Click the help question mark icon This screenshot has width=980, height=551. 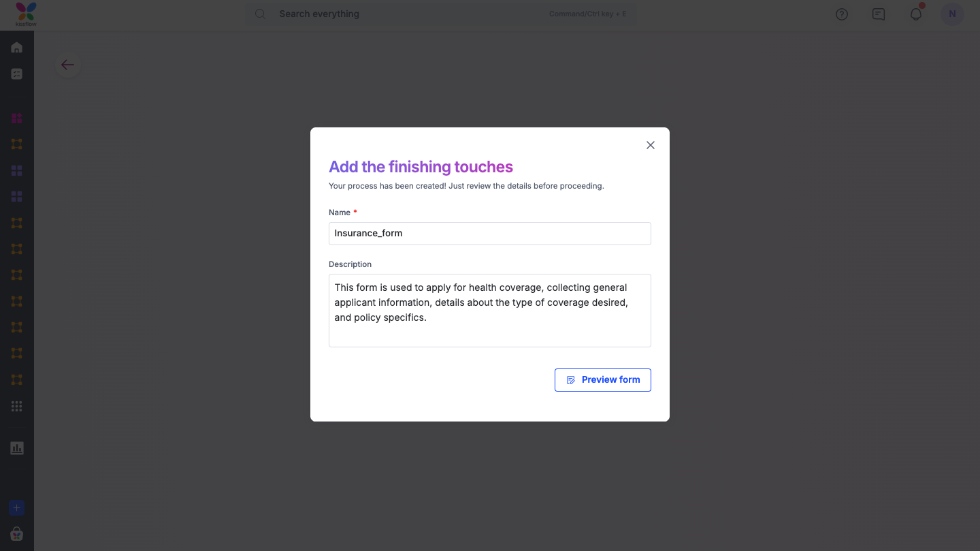[x=842, y=14]
